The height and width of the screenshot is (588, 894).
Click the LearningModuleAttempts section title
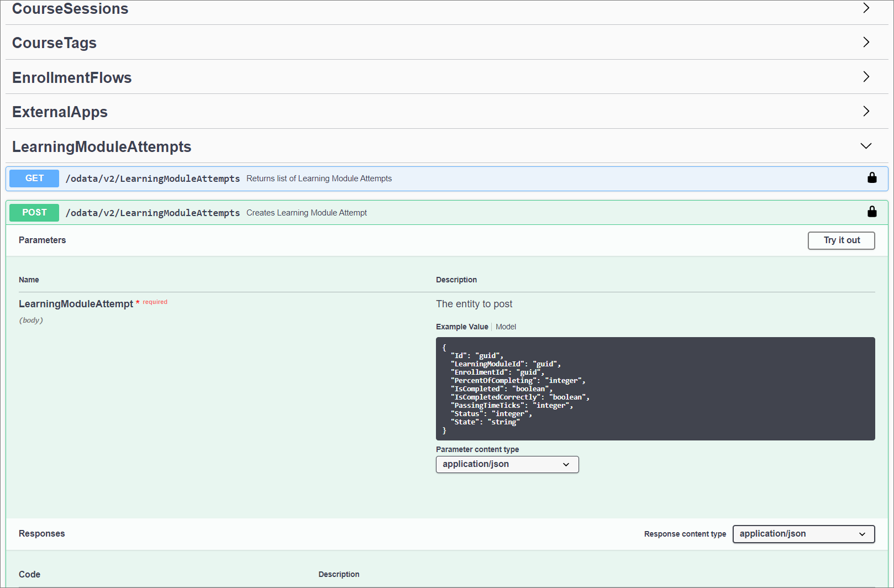point(102,147)
